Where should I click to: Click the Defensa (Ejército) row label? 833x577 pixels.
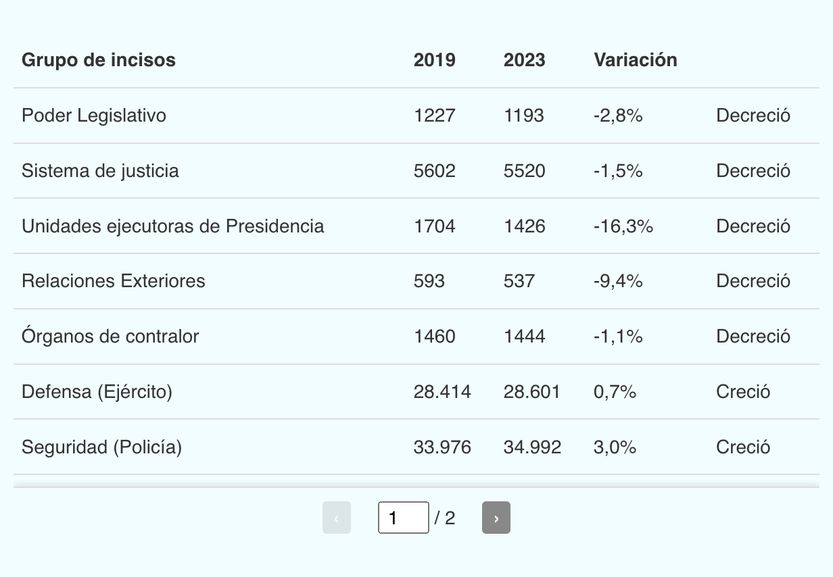coord(97,392)
